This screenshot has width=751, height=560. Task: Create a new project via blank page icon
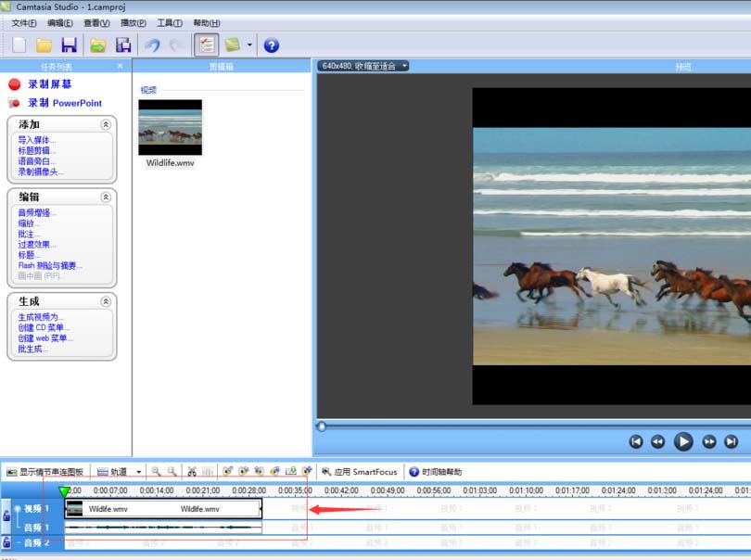point(17,44)
